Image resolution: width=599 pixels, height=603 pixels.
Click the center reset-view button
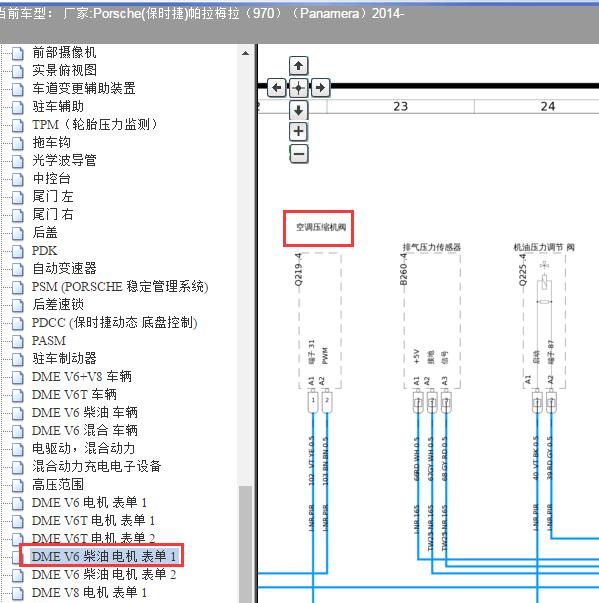click(298, 88)
